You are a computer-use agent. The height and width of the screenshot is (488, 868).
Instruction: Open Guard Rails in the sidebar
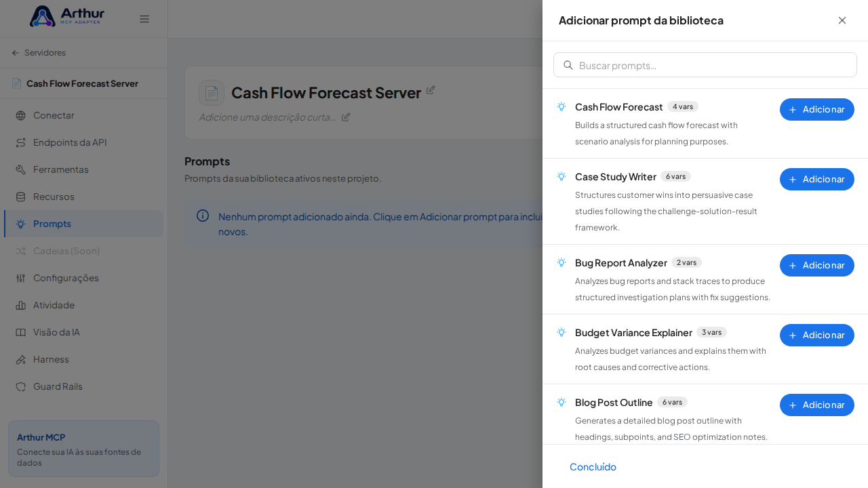tap(83, 386)
